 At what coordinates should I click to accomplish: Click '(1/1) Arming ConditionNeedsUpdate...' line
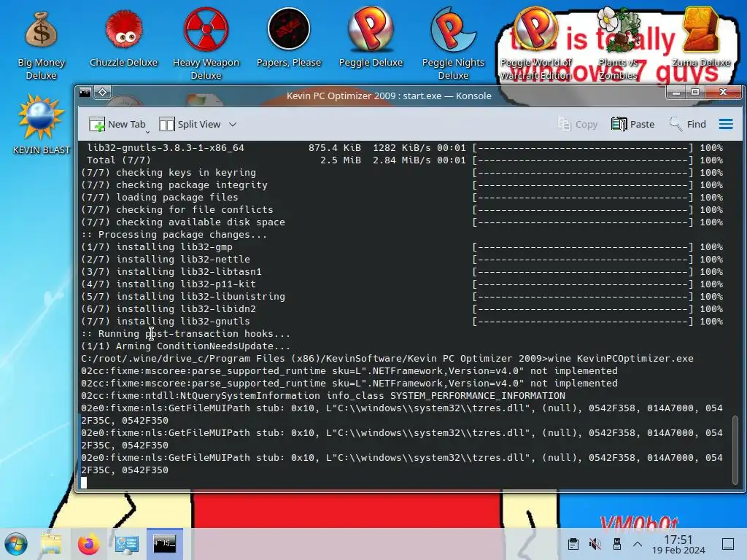point(186,346)
